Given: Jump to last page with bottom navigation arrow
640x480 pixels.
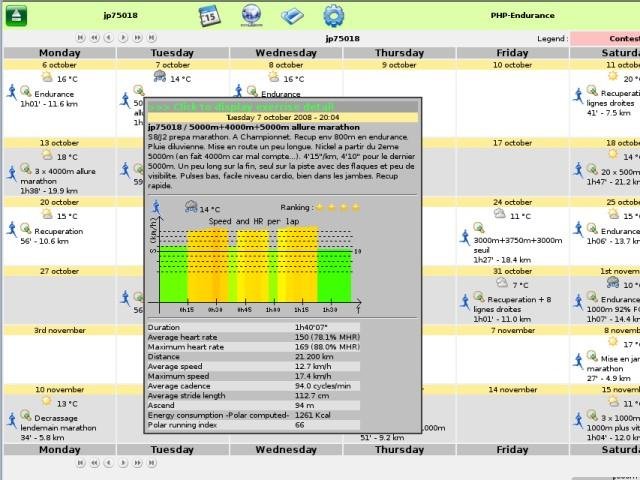Looking at the screenshot, I should (x=150, y=464).
